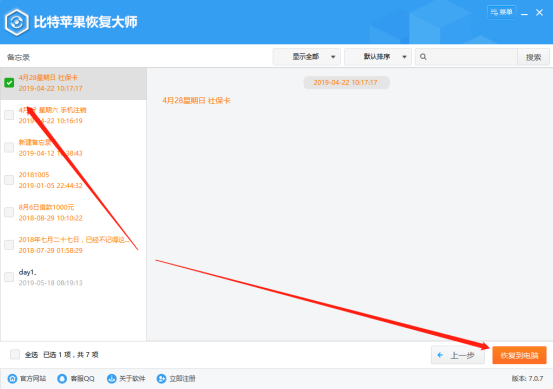Image resolution: width=553 pixels, height=389 pixels.
Task: Open the 菜单 menu button in title bar
Action: [x=501, y=12]
